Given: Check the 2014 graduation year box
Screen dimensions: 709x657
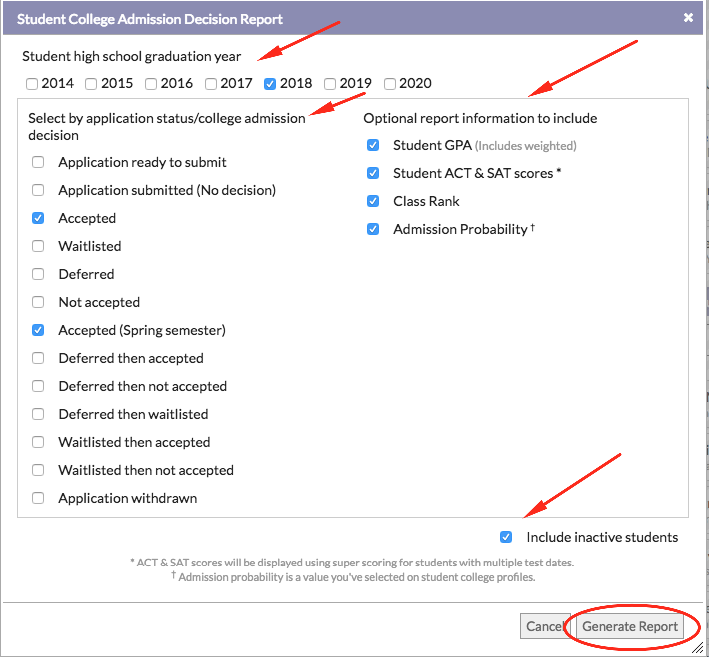Looking at the screenshot, I should (32, 84).
